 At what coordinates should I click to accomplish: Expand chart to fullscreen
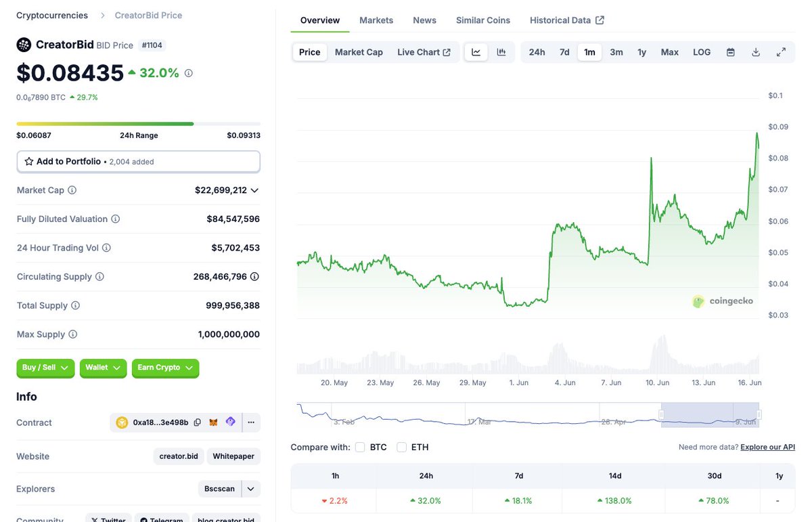(x=781, y=52)
